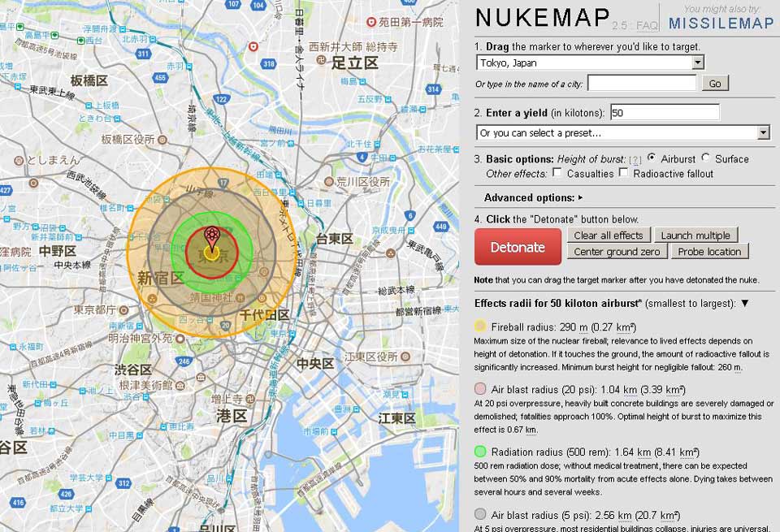
Task: Click the 赤羽 station icon
Action: tap(188, 66)
